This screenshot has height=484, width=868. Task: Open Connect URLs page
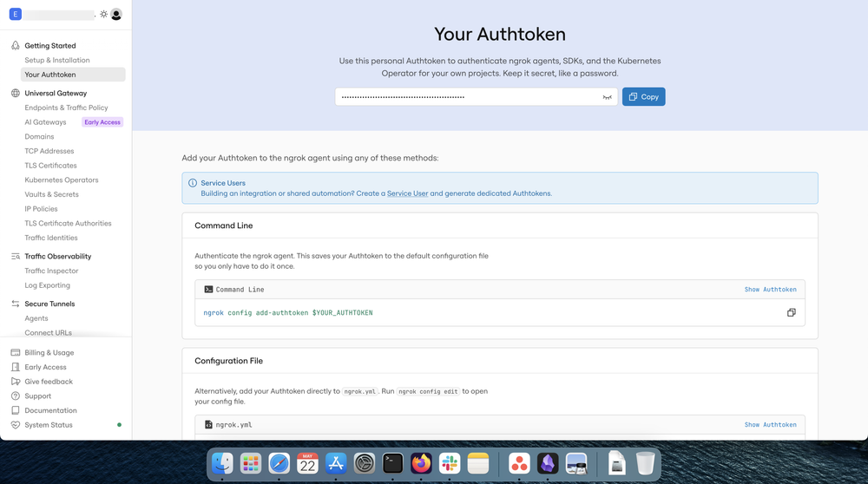(48, 332)
